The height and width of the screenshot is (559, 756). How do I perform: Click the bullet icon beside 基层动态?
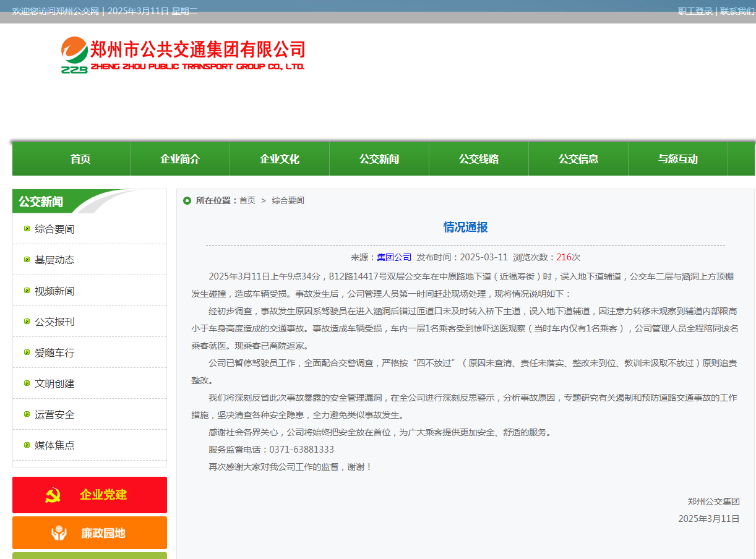(x=27, y=260)
